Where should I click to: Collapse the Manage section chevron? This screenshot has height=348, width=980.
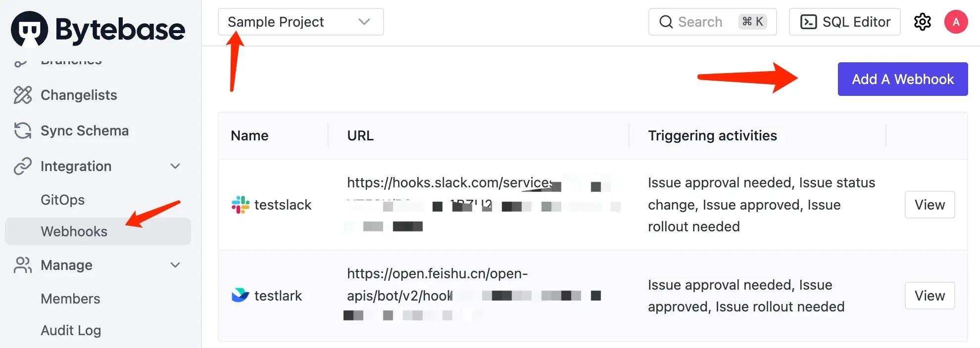pos(175,265)
